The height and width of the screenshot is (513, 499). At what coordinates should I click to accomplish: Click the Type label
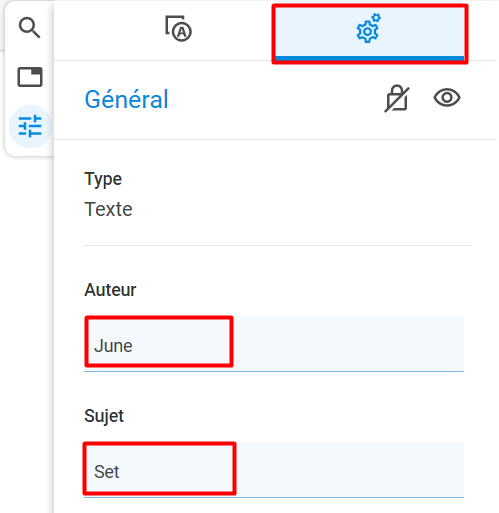[103, 179]
